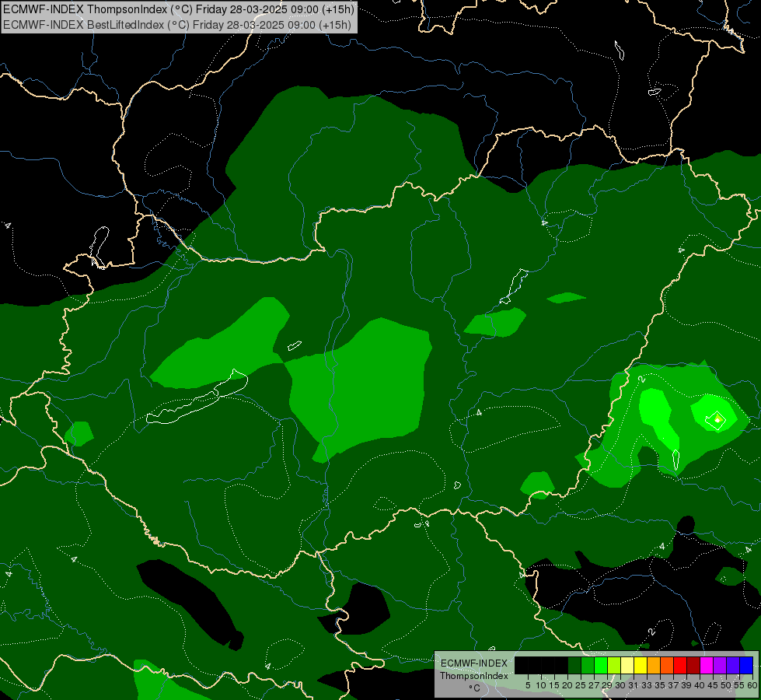Select the yellow 31–33 legend swatch
761x700 pixels.
(641, 666)
